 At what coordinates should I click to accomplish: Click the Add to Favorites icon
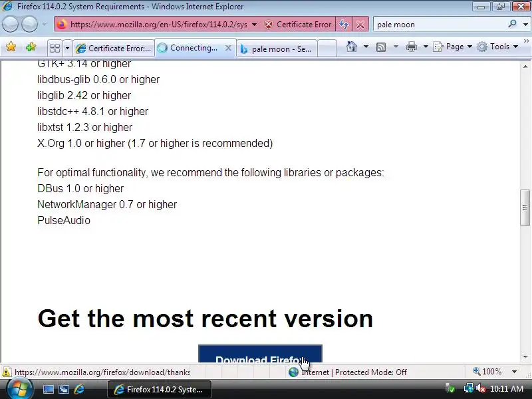tap(31, 47)
